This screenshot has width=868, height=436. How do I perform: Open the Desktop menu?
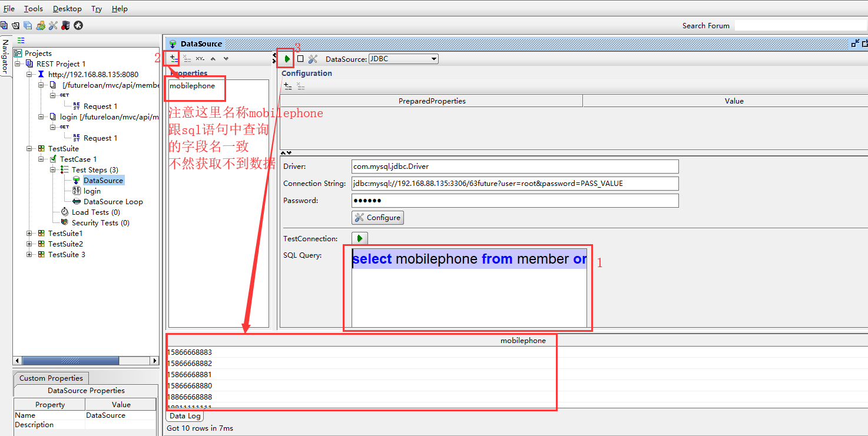pos(67,9)
